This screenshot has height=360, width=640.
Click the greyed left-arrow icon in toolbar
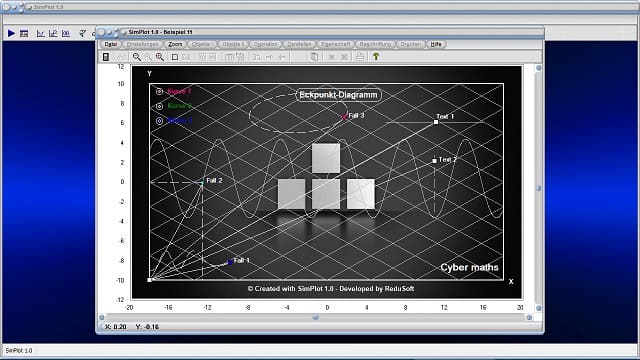[282, 57]
